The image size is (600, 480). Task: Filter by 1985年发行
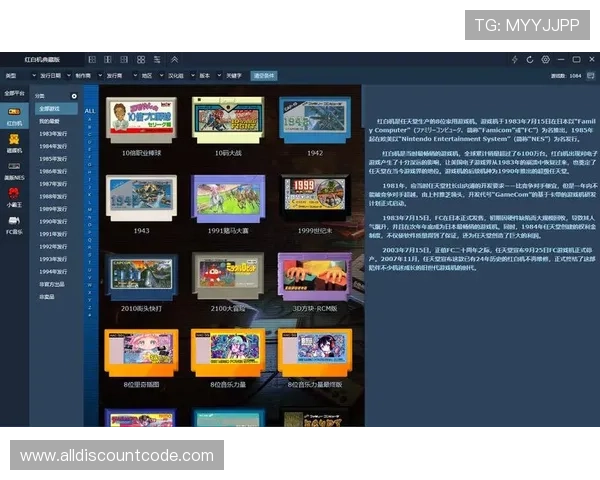(53, 159)
